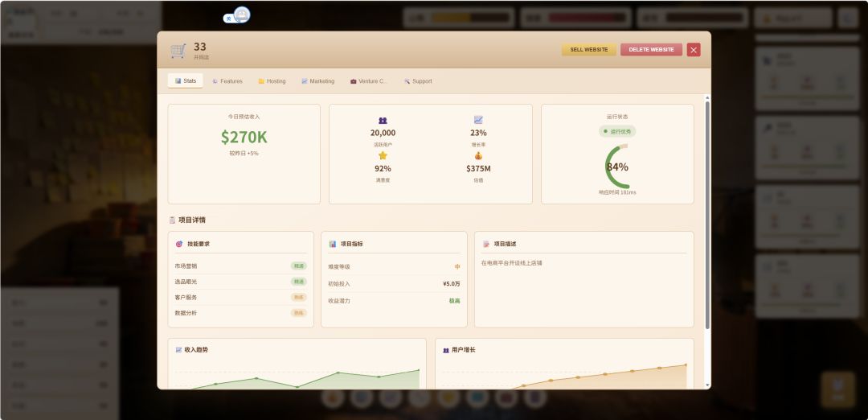Click the Stats tab bar chart icon
Image resolution: width=868 pixels, height=420 pixels.
click(x=178, y=81)
